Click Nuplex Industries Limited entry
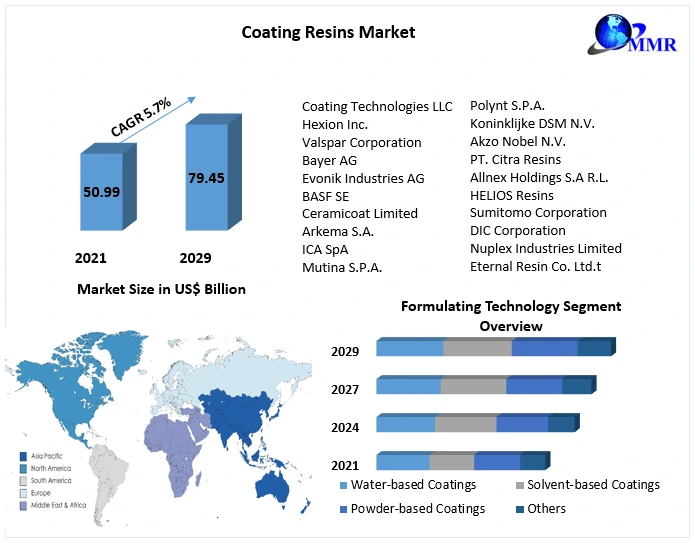Viewport: 695px width, 543px height. (x=546, y=248)
